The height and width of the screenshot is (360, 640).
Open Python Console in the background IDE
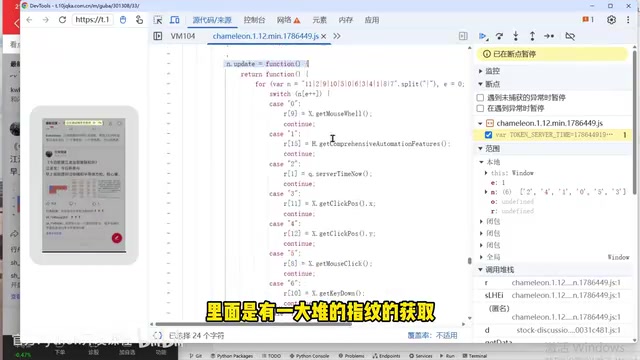pos(309,356)
